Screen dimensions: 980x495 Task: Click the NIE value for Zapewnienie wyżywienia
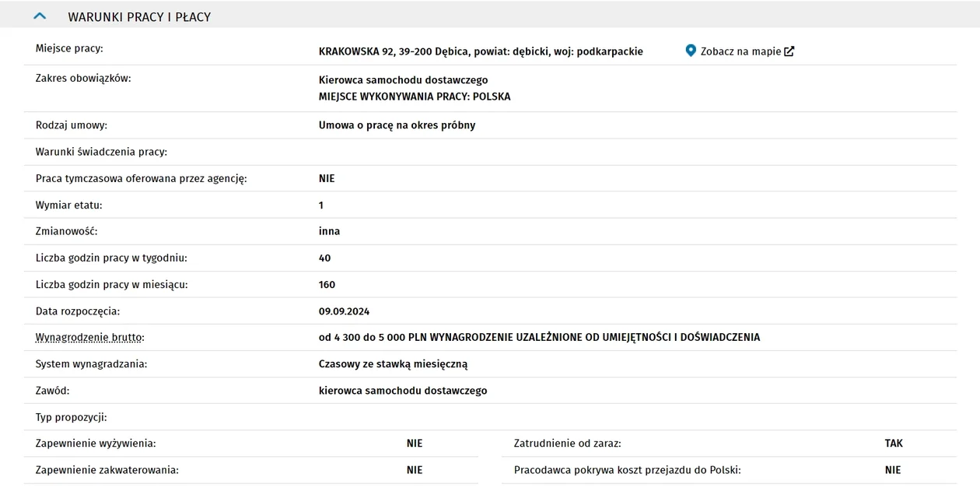415,444
